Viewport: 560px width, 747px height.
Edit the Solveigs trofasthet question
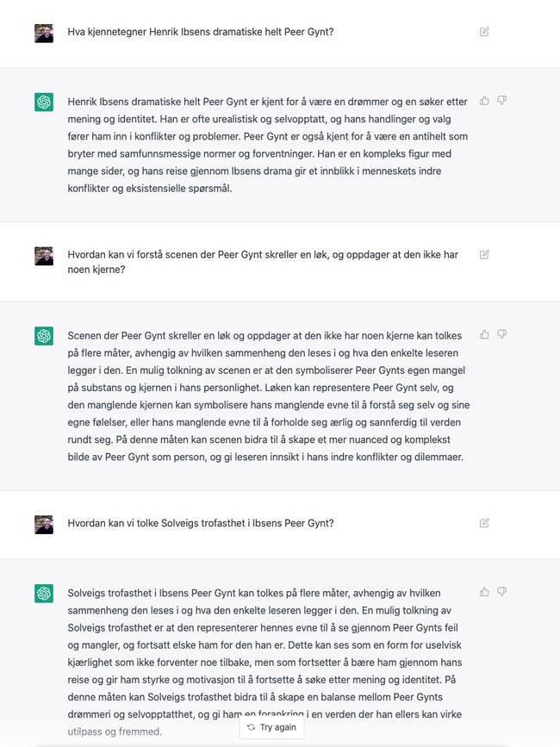[484, 523]
